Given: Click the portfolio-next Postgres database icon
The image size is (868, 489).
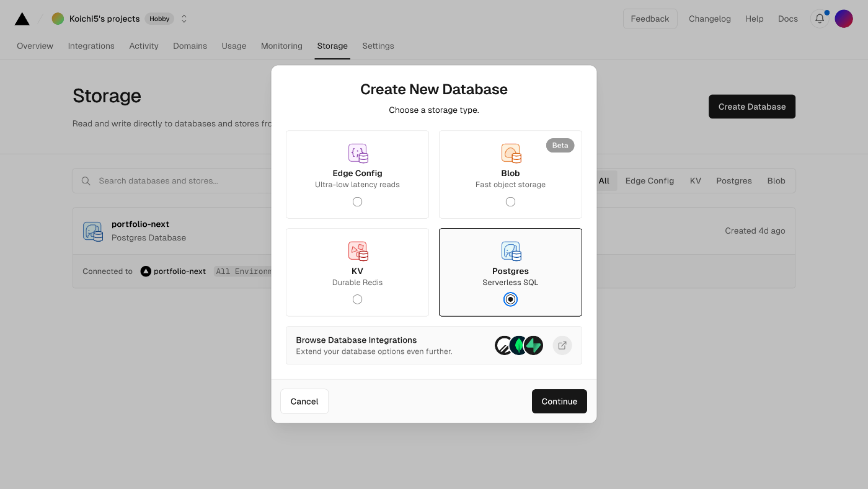Looking at the screenshot, I should pyautogui.click(x=93, y=231).
